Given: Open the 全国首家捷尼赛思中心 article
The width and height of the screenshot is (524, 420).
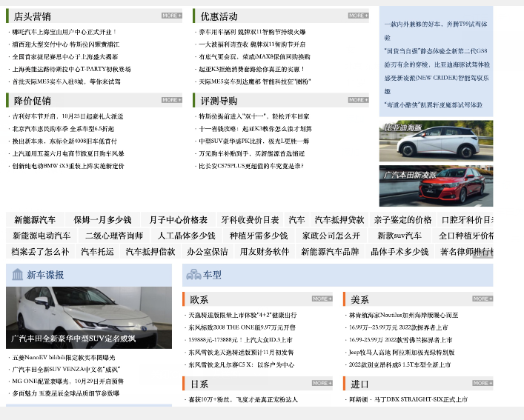Looking at the screenshot, I should click(x=65, y=57).
